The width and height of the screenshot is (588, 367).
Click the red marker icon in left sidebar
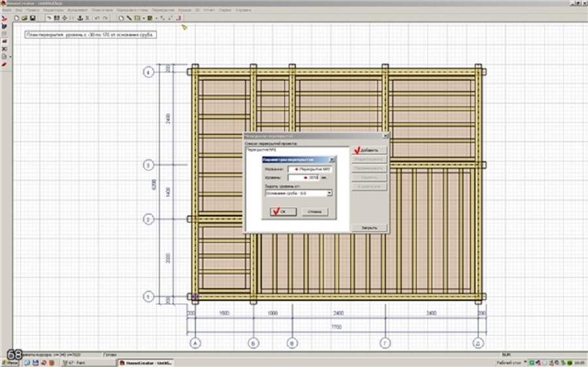[x=4, y=65]
